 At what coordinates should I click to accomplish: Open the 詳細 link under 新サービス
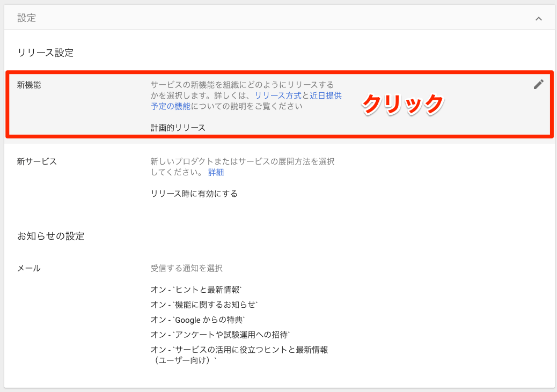tap(216, 172)
